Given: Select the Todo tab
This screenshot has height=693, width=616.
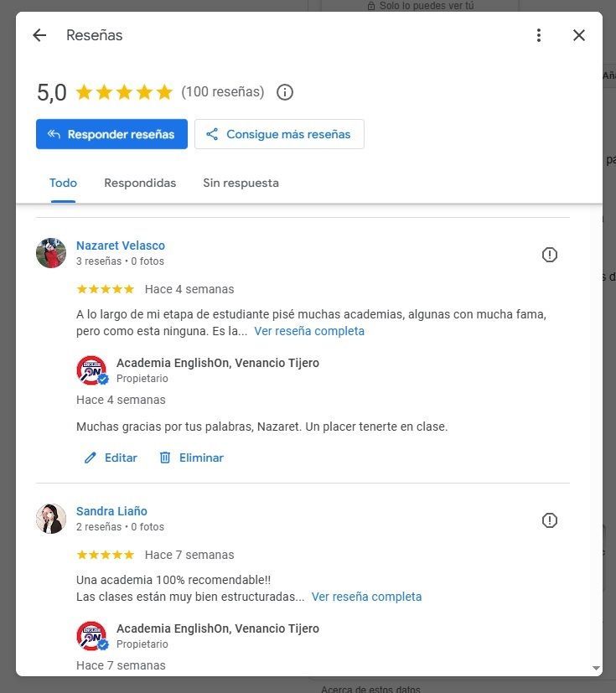Looking at the screenshot, I should pyautogui.click(x=63, y=183).
